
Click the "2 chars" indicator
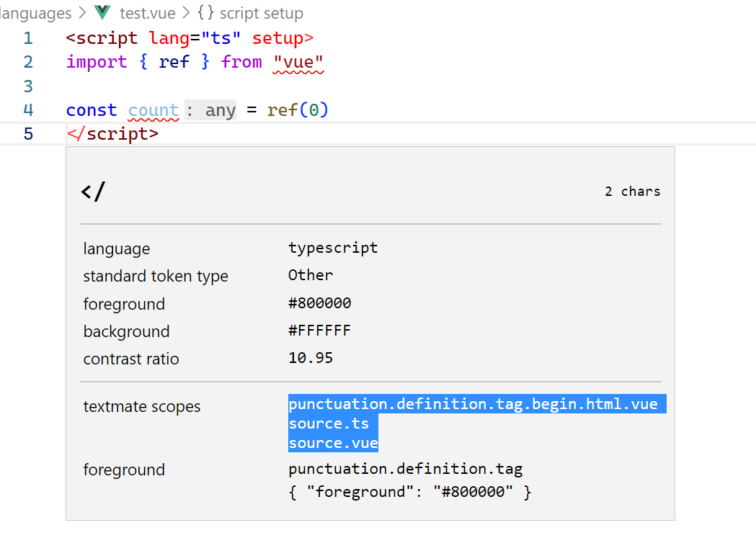click(x=632, y=191)
